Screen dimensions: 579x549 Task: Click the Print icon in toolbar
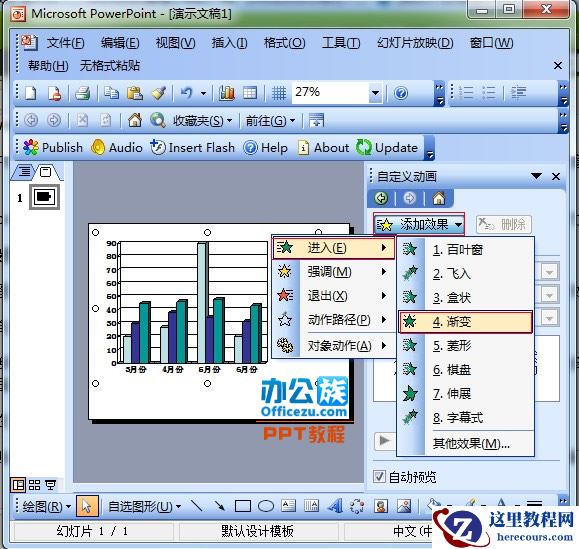(82, 93)
